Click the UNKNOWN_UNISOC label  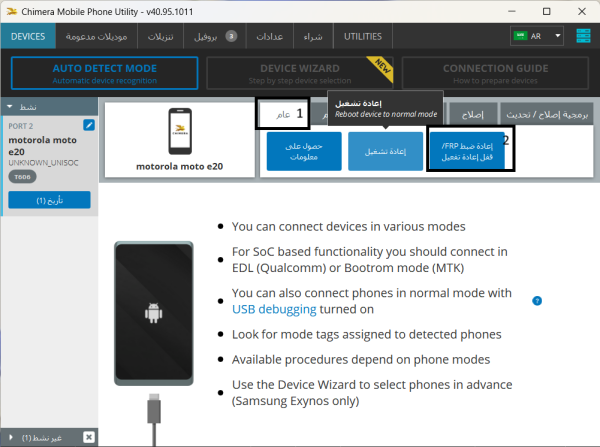(43, 163)
